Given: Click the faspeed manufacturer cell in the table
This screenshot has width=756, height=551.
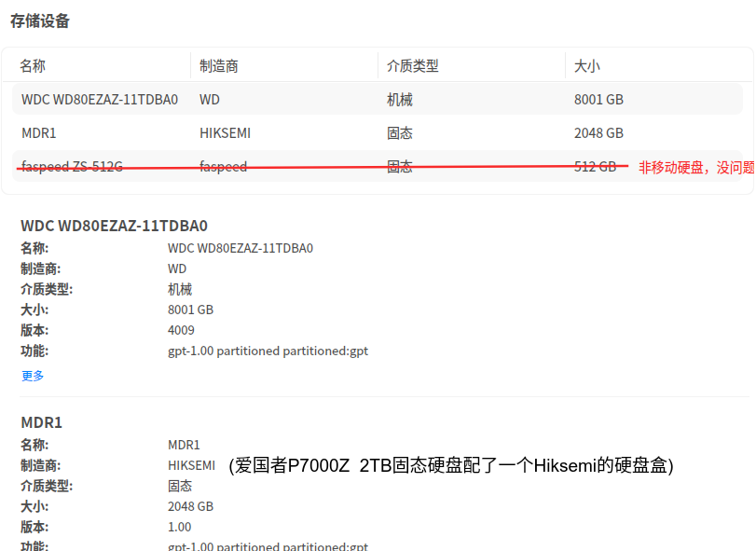Looking at the screenshot, I should coord(223,166).
